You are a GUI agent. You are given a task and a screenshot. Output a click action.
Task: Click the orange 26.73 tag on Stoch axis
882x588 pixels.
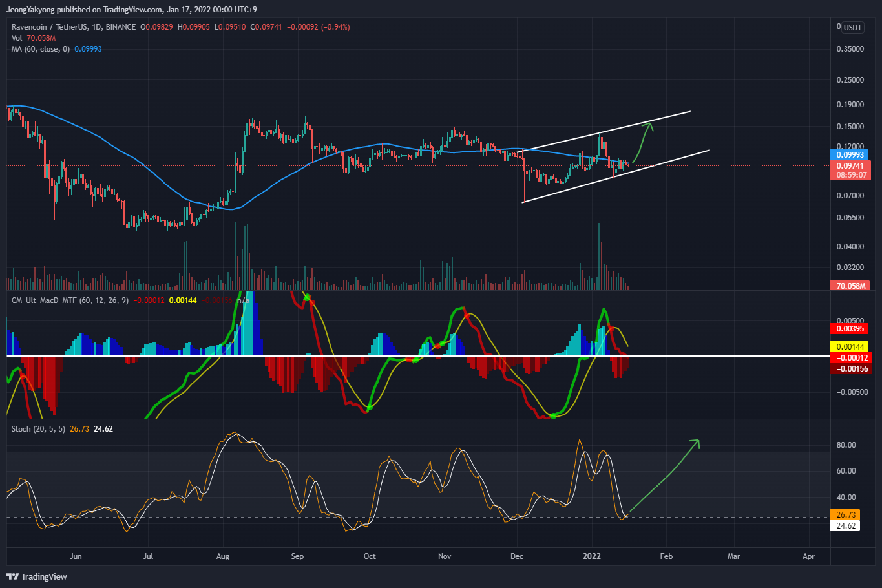(846, 515)
